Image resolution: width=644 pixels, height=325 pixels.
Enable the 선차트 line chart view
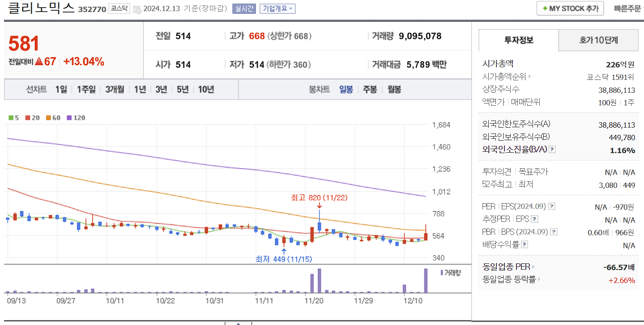coord(36,90)
